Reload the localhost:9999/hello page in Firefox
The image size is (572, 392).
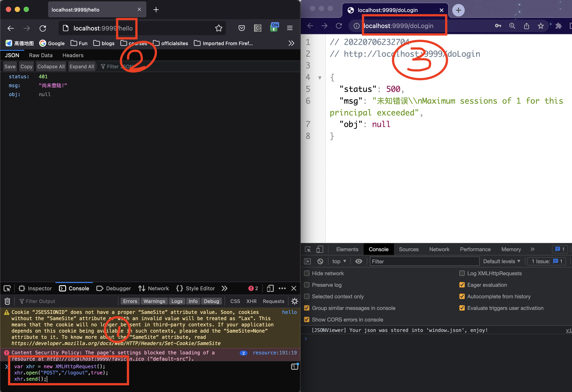pyautogui.click(x=43, y=28)
